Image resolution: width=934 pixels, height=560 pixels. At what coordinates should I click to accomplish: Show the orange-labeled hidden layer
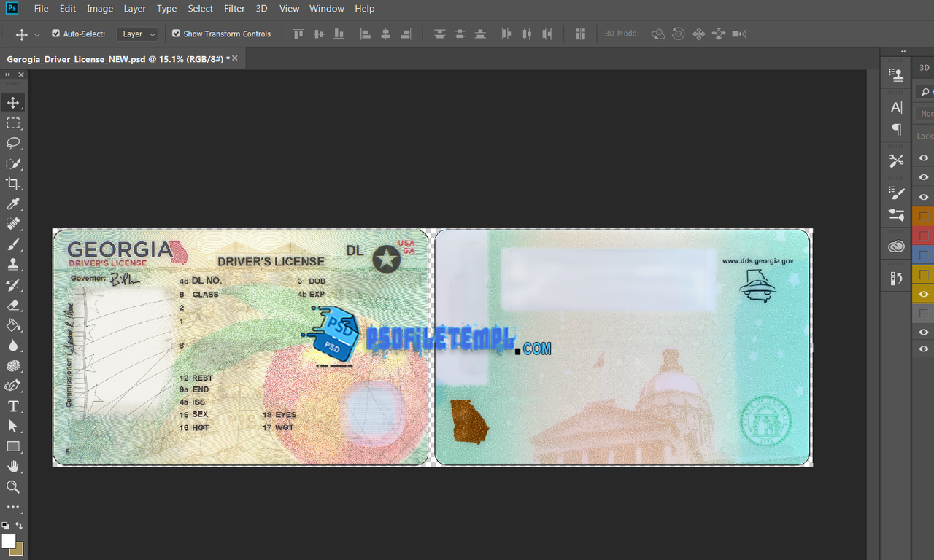[924, 216]
